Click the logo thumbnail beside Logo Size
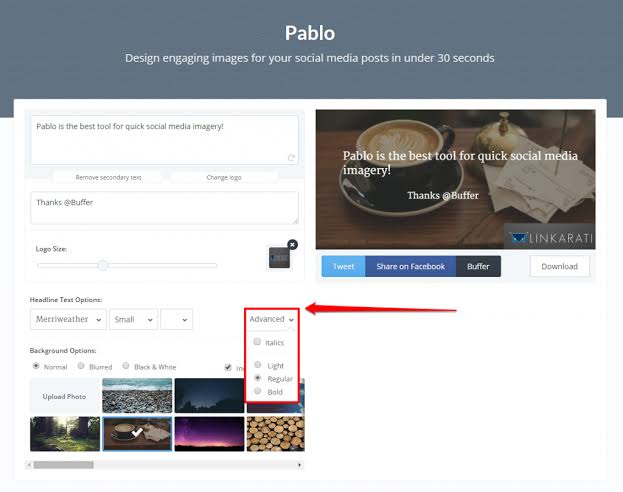Screen dimensions: 623x492 tap(279, 258)
